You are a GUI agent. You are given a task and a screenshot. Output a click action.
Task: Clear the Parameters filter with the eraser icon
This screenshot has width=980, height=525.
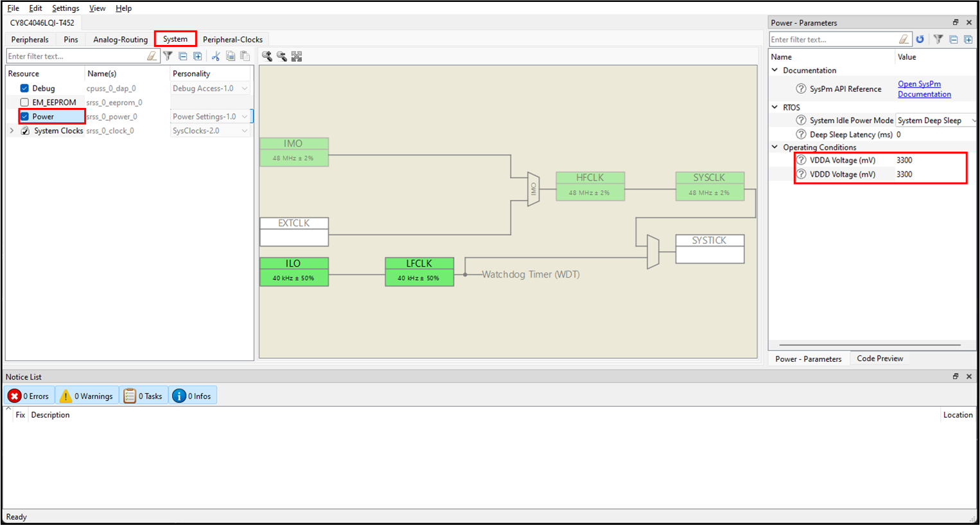pos(904,39)
